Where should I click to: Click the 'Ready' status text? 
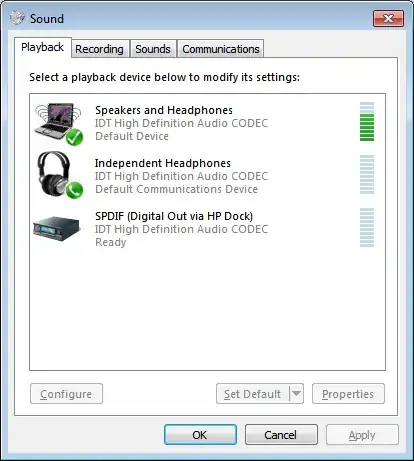(111, 242)
